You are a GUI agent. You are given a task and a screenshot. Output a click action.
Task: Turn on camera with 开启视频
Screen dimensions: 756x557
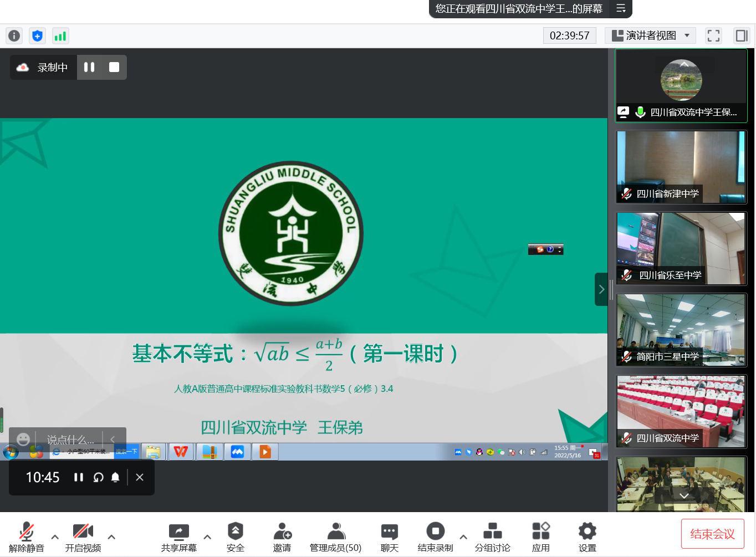[x=83, y=537]
